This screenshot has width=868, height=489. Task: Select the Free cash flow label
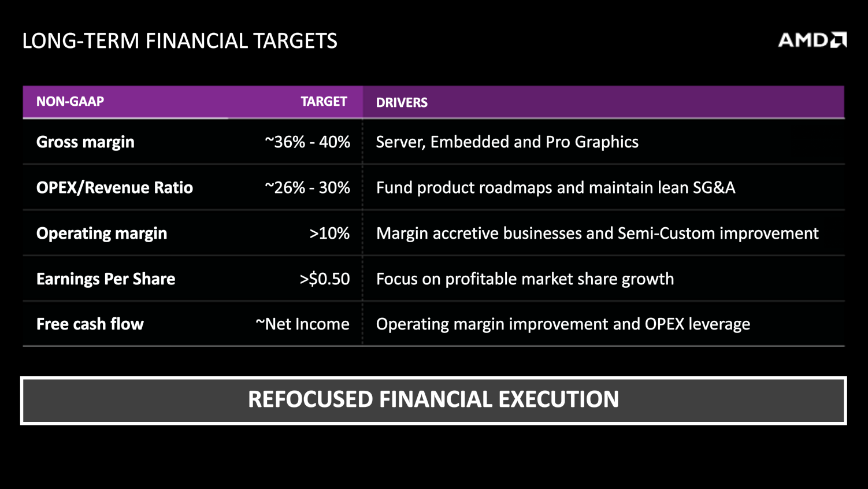[90, 324]
